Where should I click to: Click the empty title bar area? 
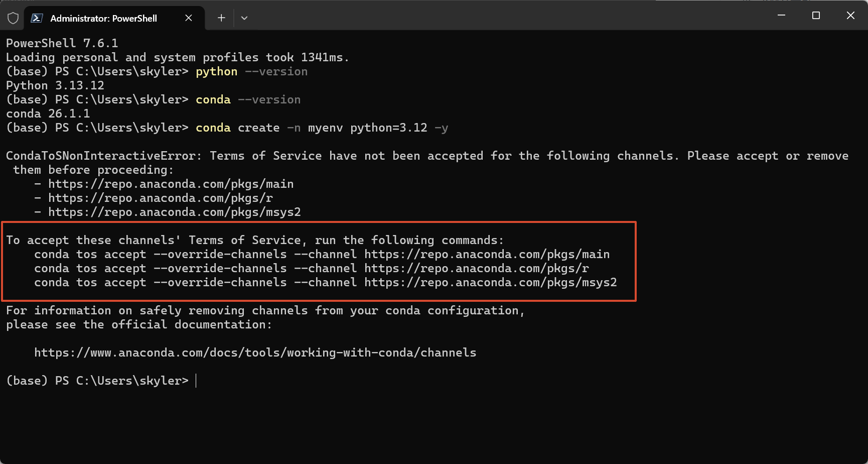click(x=502, y=16)
